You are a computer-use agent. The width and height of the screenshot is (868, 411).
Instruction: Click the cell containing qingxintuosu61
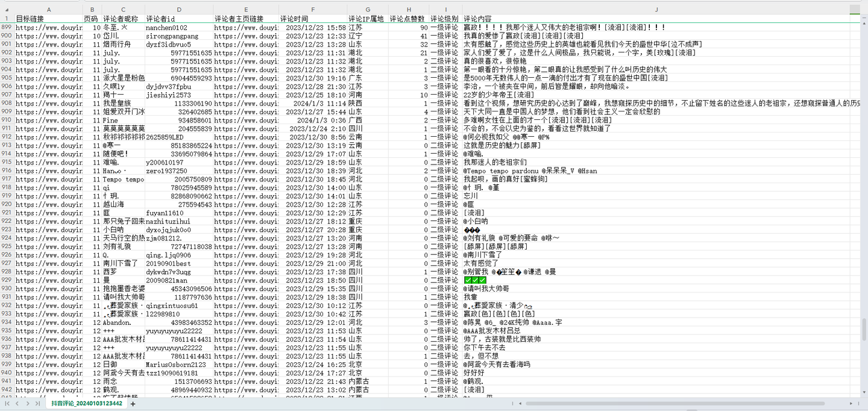(179, 306)
